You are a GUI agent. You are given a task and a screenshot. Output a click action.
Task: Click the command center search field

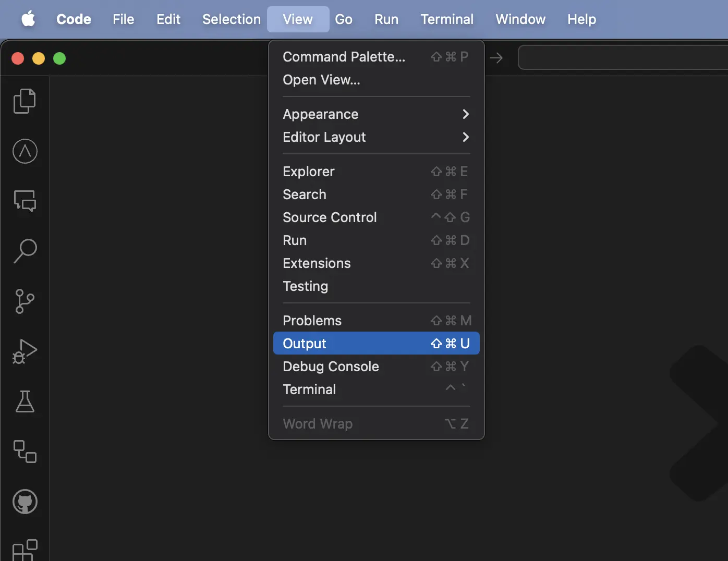623,57
